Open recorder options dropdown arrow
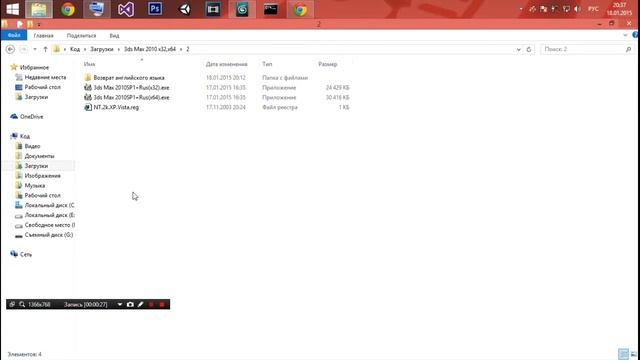Screen dimensions: 640x360 point(120,304)
